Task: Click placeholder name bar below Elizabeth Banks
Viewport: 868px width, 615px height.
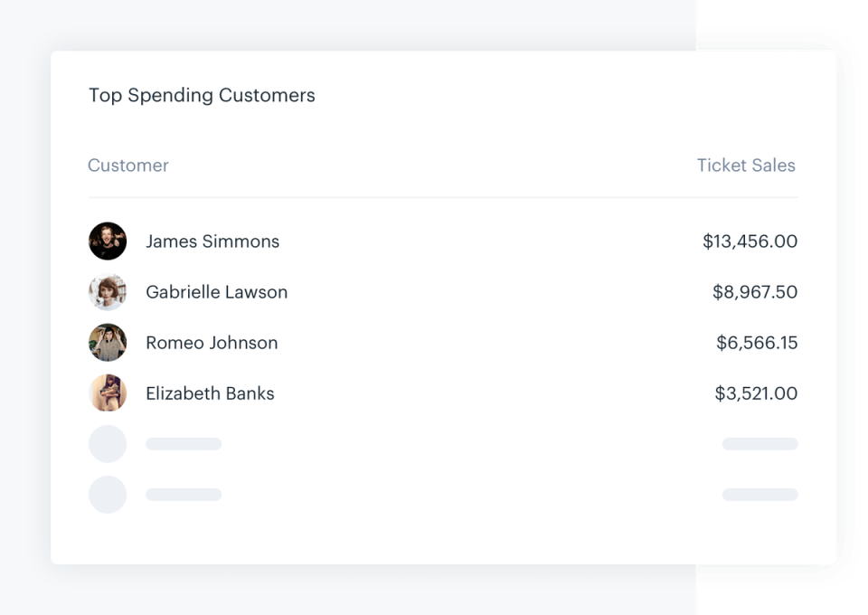Action: point(184,444)
